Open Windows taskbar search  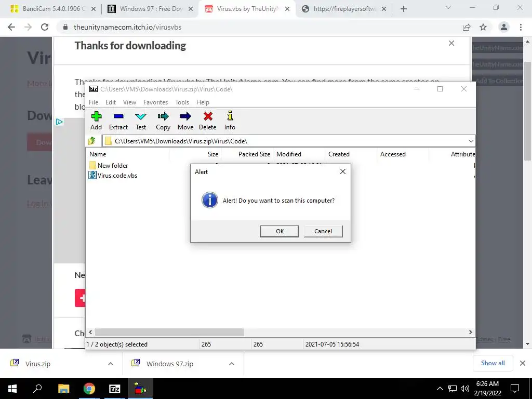click(37, 389)
